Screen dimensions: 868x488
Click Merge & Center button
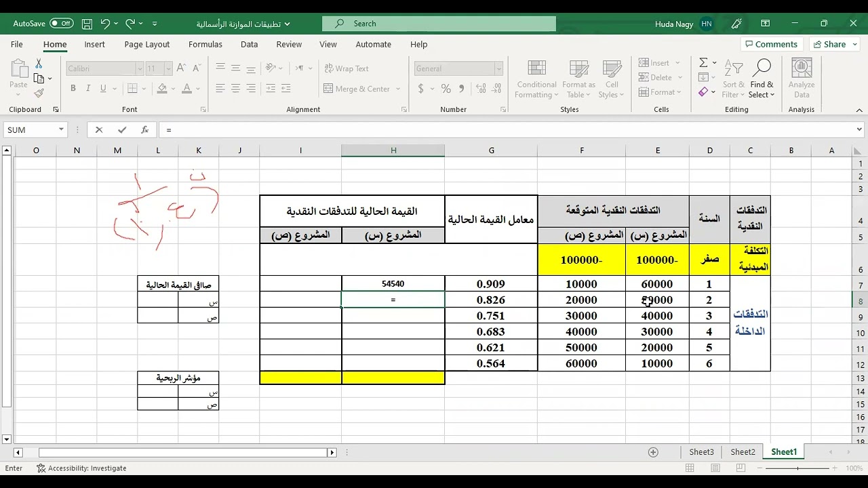[x=357, y=89]
